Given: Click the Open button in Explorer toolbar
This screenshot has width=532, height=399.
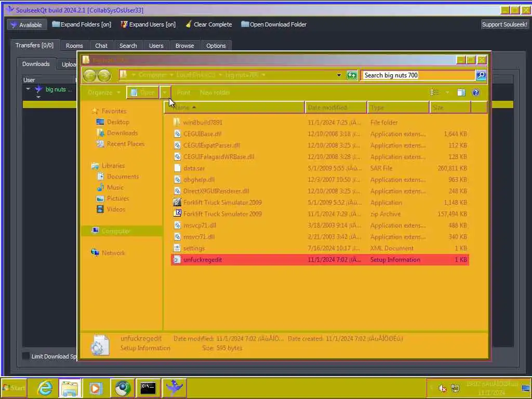Looking at the screenshot, I should pos(142,92).
